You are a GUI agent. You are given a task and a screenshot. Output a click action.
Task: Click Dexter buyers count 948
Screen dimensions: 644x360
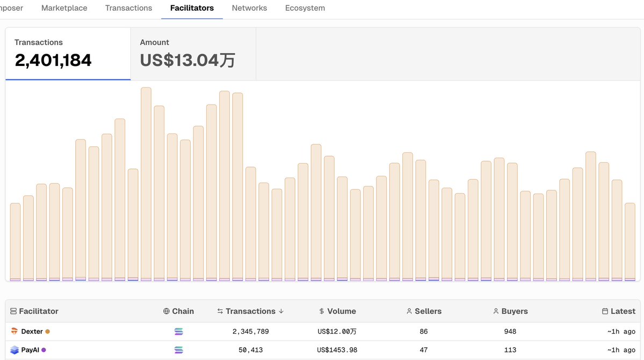[x=510, y=332]
